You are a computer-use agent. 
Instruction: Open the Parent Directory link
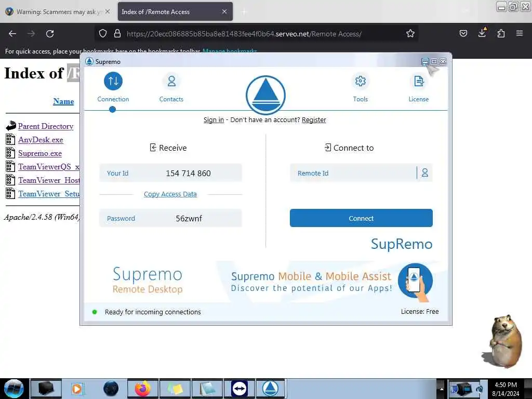46,126
